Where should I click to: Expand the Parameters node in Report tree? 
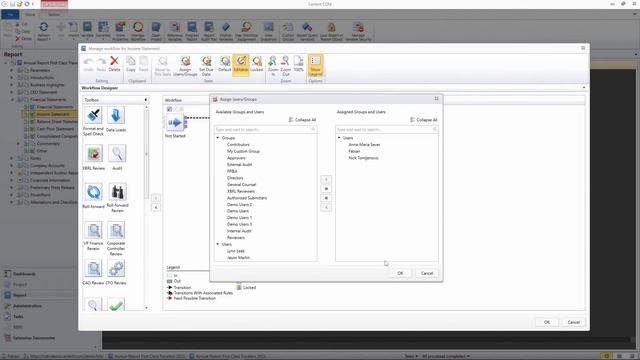pos(12,70)
